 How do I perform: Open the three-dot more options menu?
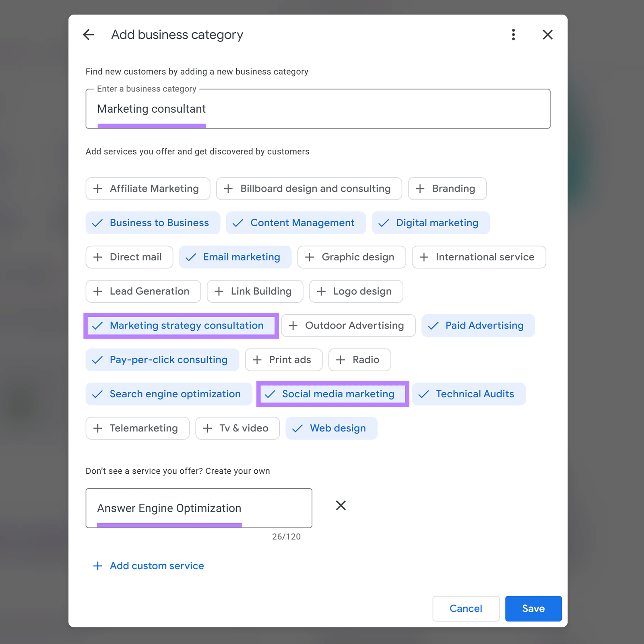(x=513, y=35)
